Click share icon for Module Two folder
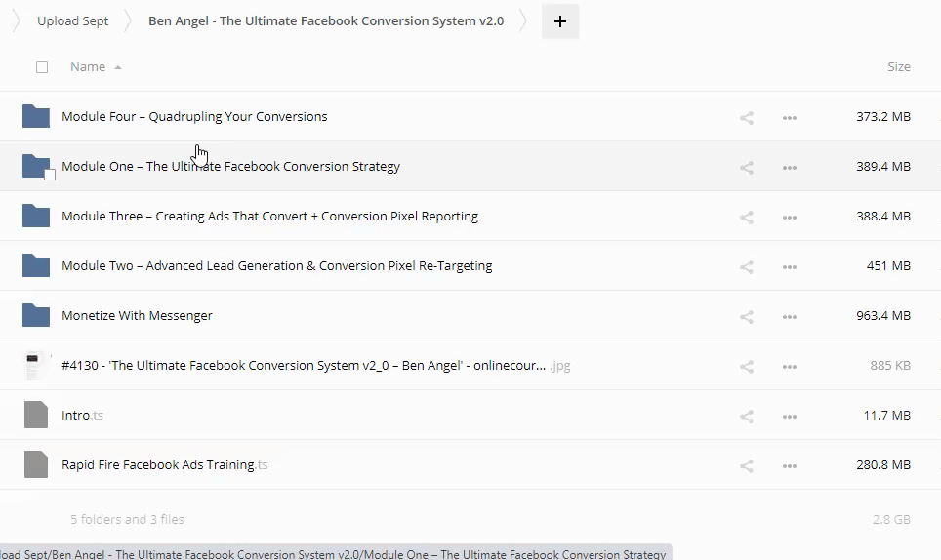 pyautogui.click(x=747, y=266)
